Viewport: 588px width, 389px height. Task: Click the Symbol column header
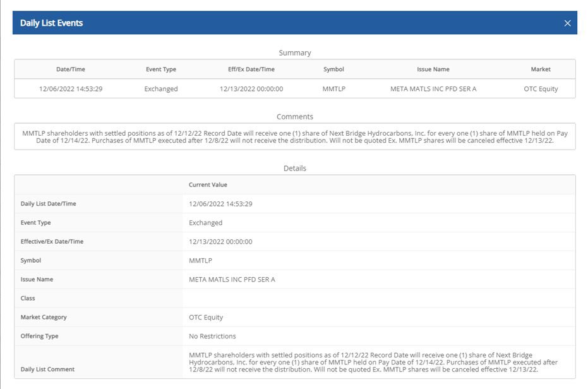[333, 69]
